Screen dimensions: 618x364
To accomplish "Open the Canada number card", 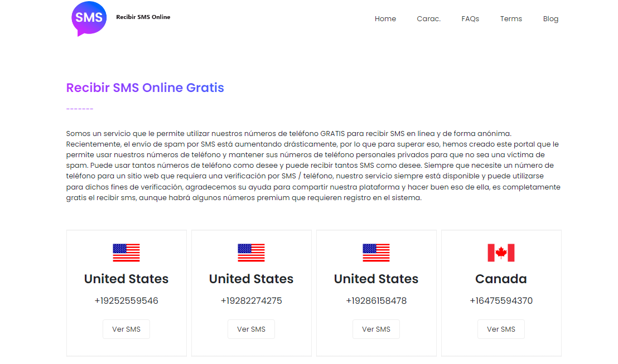I will pos(501,293).
